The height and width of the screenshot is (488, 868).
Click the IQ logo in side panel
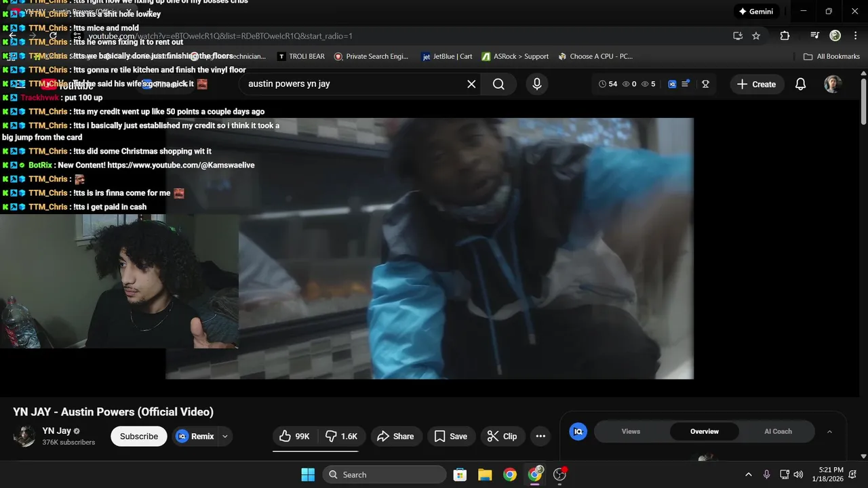tap(578, 431)
